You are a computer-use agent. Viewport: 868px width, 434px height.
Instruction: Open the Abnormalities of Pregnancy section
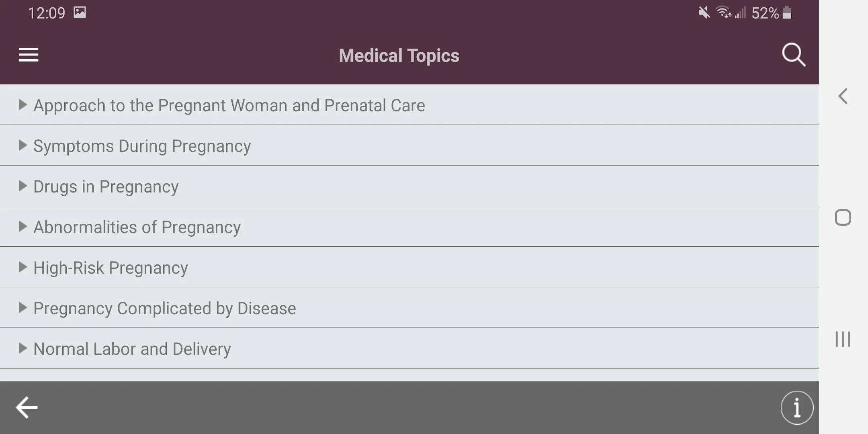point(136,227)
